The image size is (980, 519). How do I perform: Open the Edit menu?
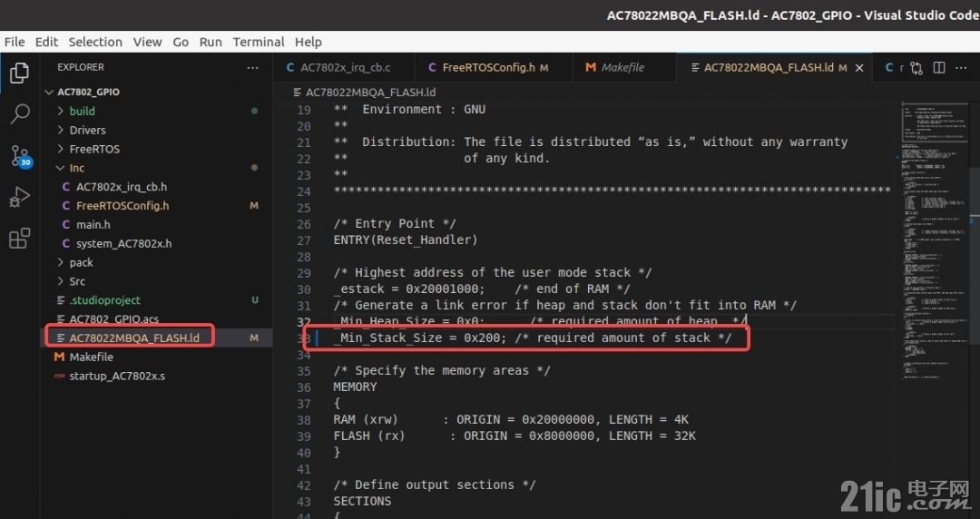click(x=46, y=42)
